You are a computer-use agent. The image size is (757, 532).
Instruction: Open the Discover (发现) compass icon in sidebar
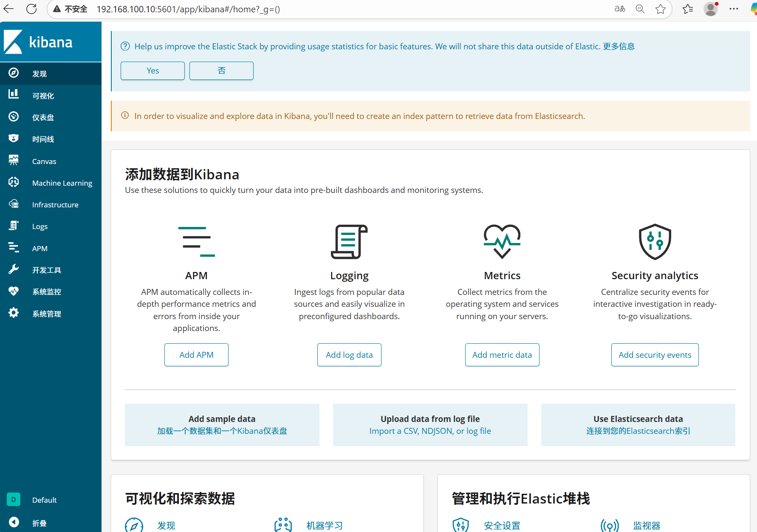click(x=14, y=73)
